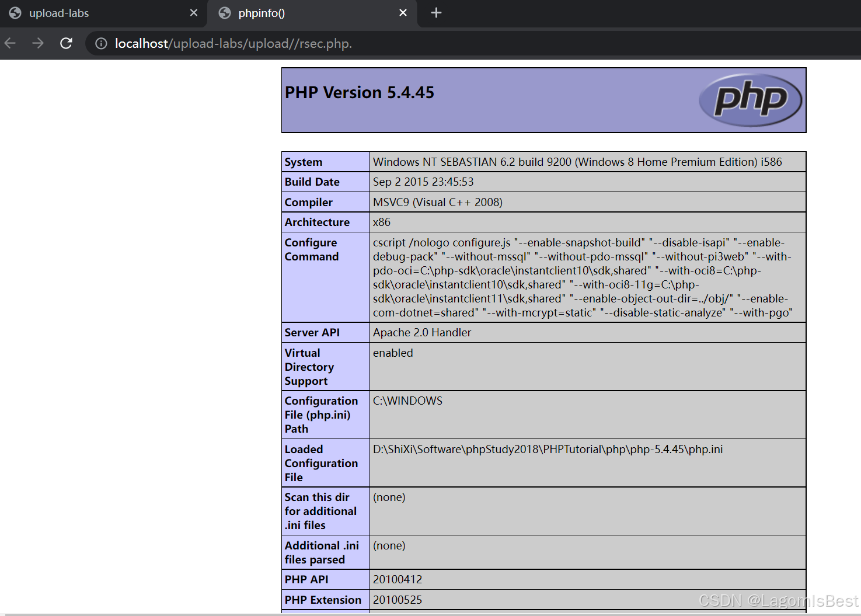This screenshot has height=616, width=861.
Task: Select (none) in Scan this dir row
Action: pos(389,497)
